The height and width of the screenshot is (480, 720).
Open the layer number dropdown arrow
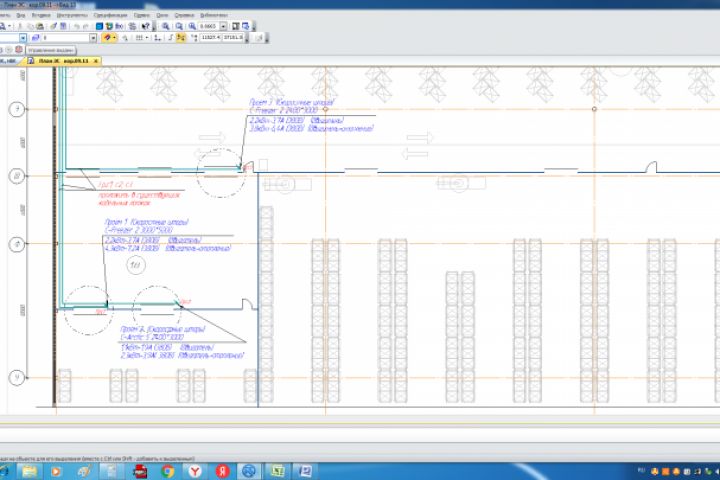(x=93, y=38)
